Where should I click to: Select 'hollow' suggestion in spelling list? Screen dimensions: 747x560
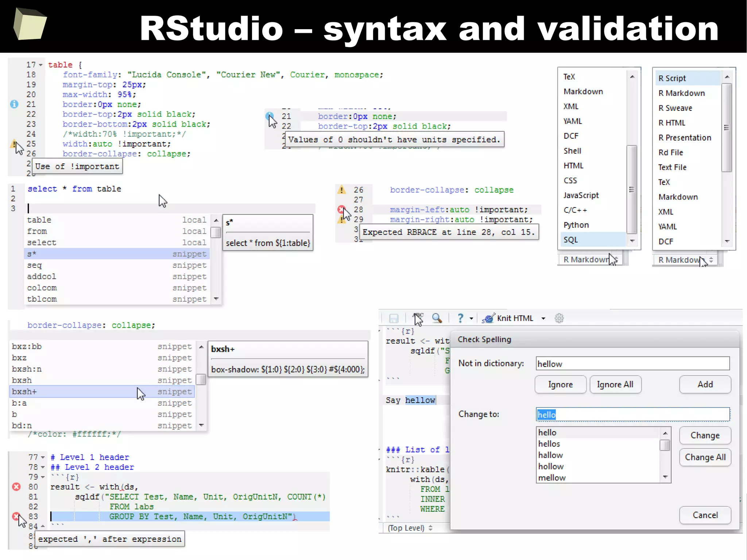(x=598, y=467)
